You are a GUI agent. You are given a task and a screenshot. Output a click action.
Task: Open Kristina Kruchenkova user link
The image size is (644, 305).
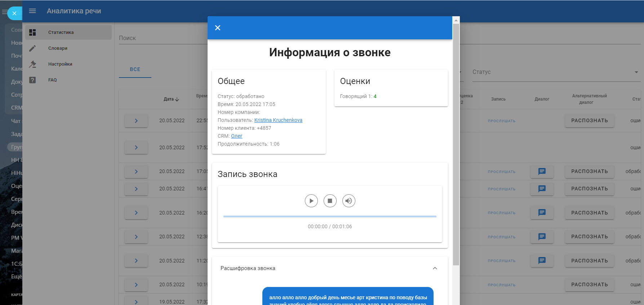(x=278, y=120)
